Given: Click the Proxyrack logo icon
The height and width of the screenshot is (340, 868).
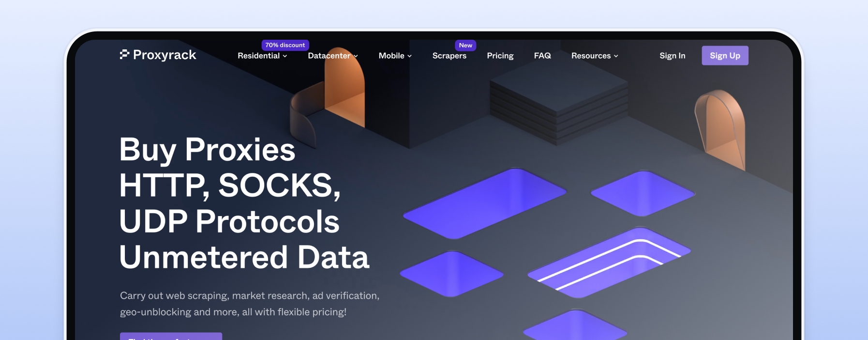Looking at the screenshot, I should (x=124, y=55).
